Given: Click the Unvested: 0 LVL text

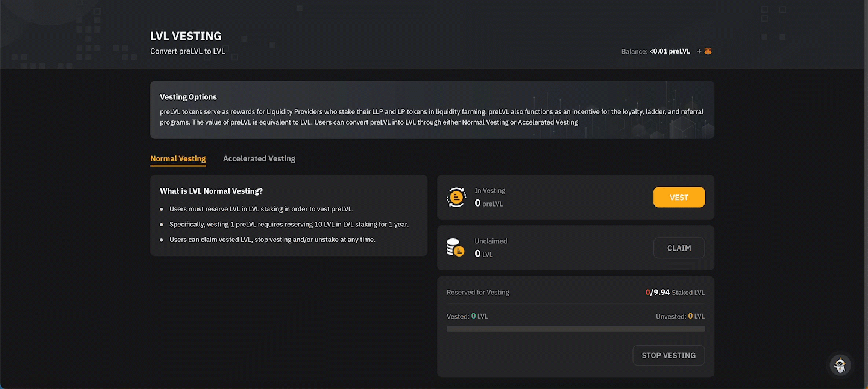Looking at the screenshot, I should tap(680, 316).
